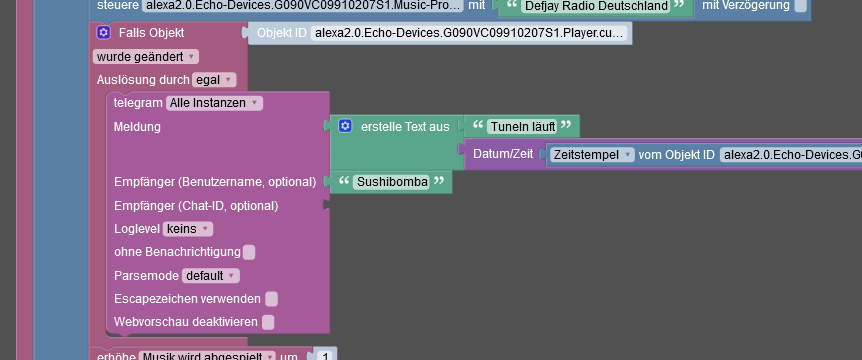Click the steuere block label
862x360 pixels.
coord(117,5)
